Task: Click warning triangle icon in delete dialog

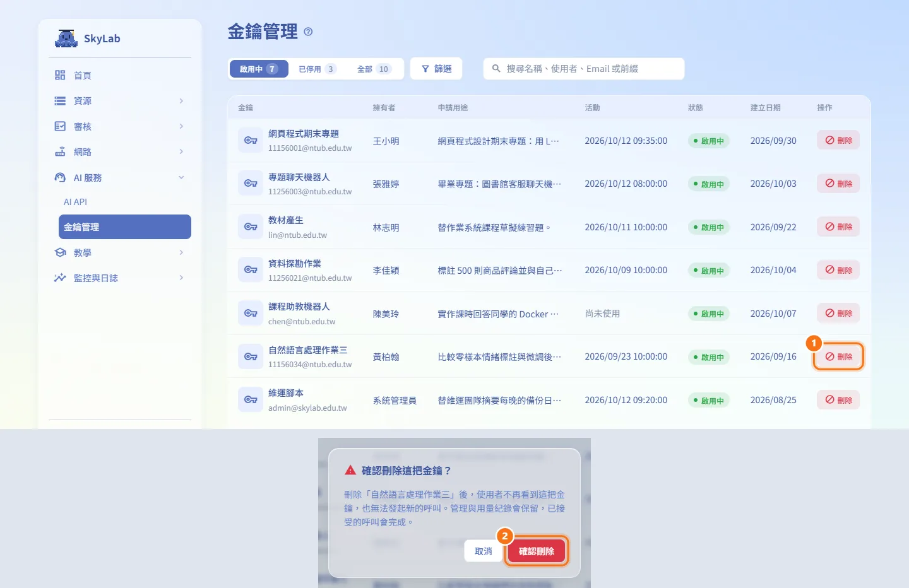Action: point(350,471)
